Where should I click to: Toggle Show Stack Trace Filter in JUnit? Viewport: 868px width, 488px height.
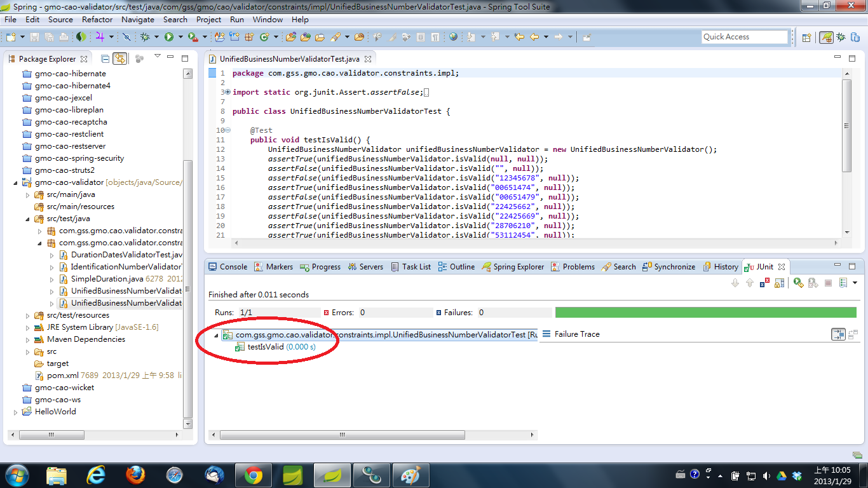[839, 334]
